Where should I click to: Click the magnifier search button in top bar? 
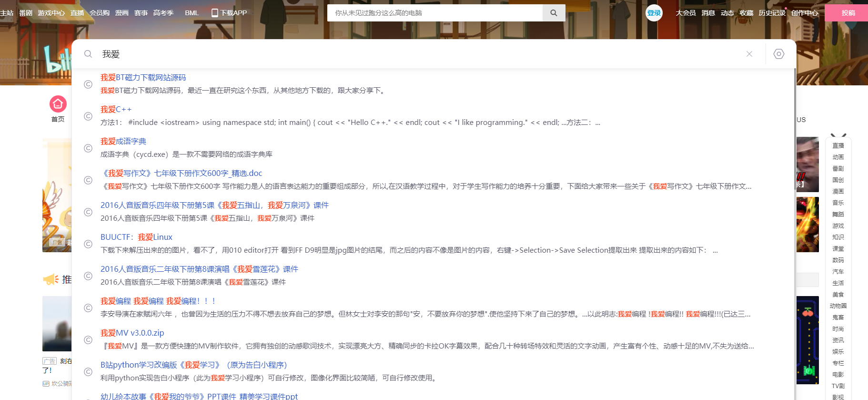[554, 13]
